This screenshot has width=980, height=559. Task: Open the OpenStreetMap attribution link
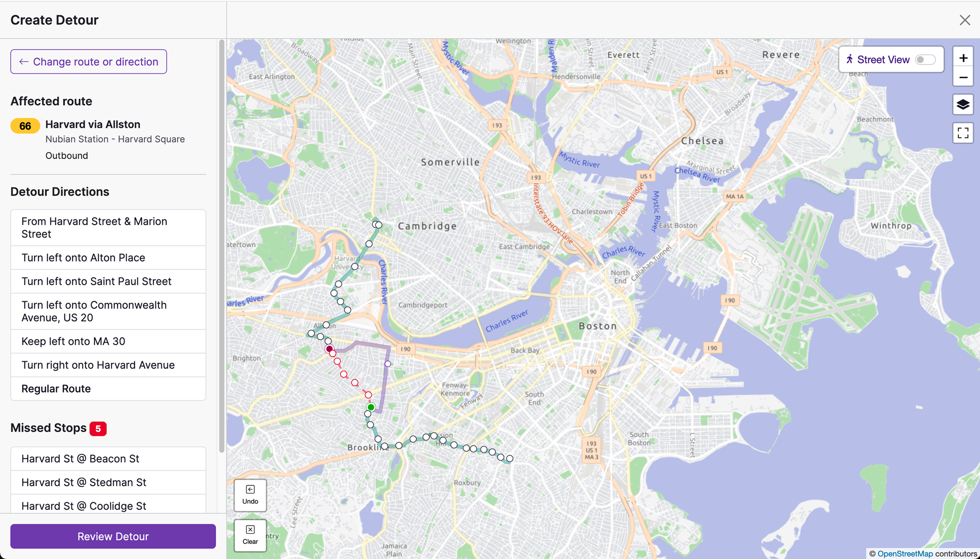905,554
